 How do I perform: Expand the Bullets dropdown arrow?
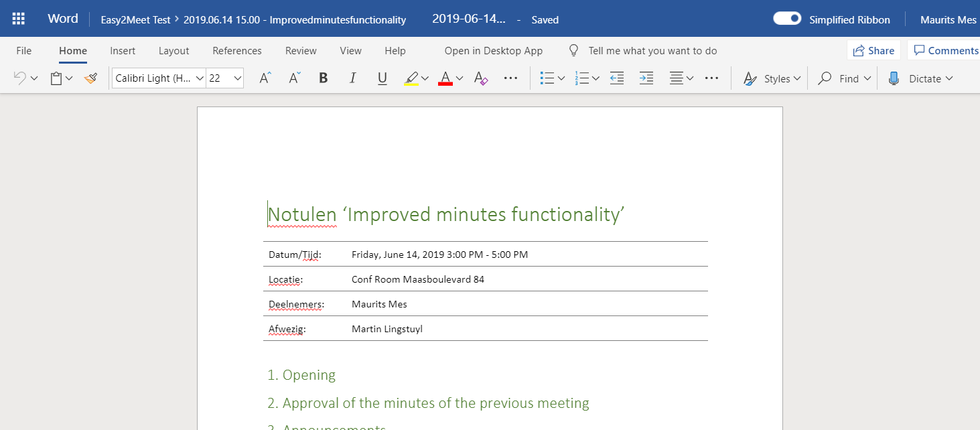(x=561, y=78)
